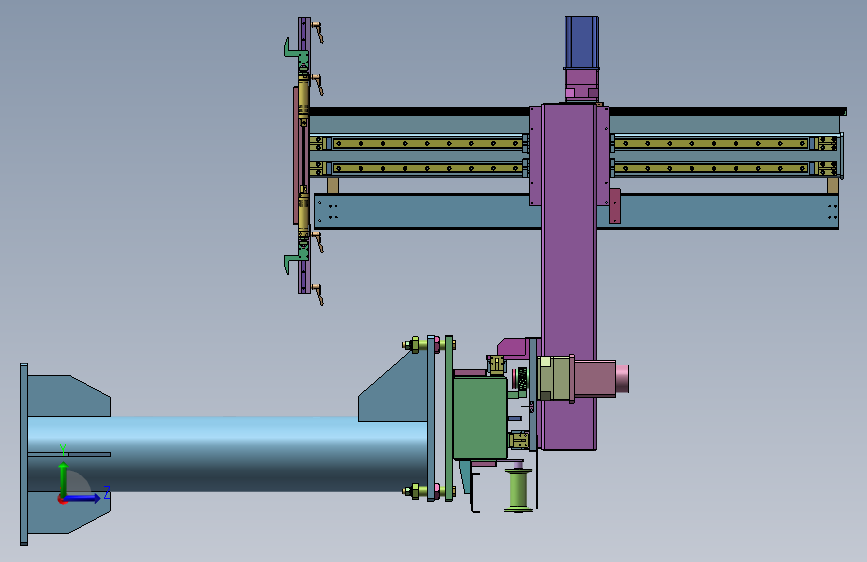The image size is (867, 562).
Task: Select magenta coupling under the blue motor
Action: [581, 84]
